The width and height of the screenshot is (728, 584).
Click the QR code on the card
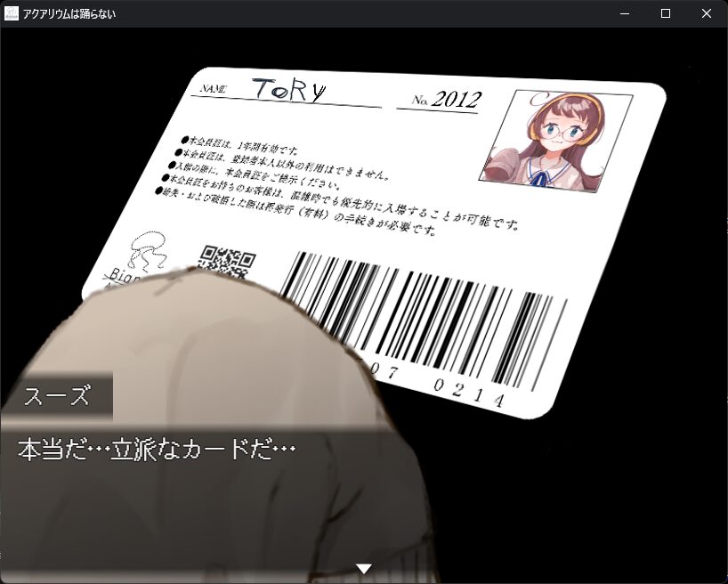(x=227, y=261)
